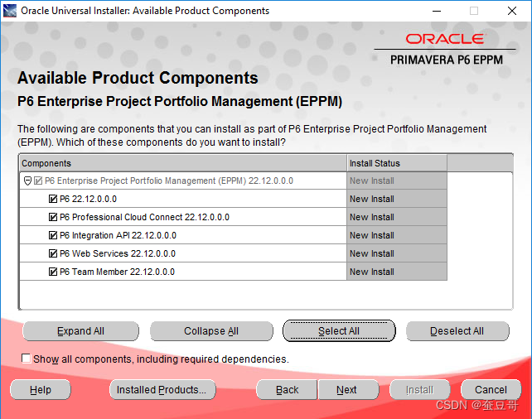Proceed with the Next button
The height and width of the screenshot is (419, 532).
(347, 390)
